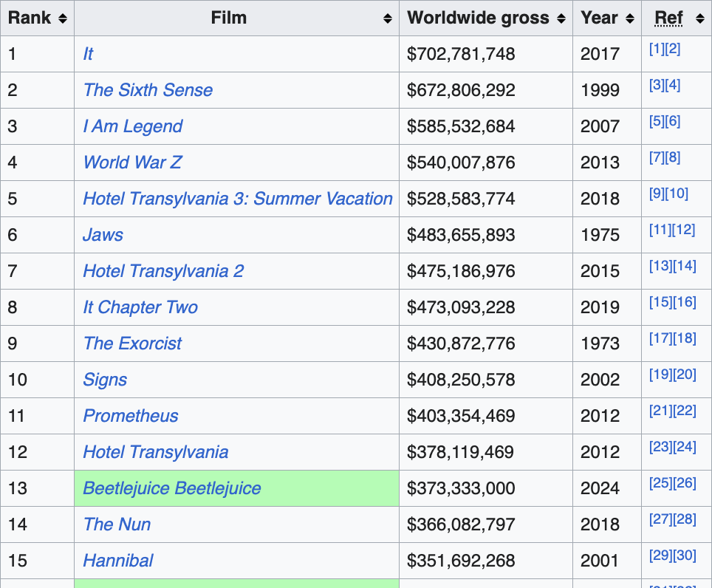Select year 2024 in Beetlejuice row
This screenshot has width=712, height=588.
pos(600,488)
